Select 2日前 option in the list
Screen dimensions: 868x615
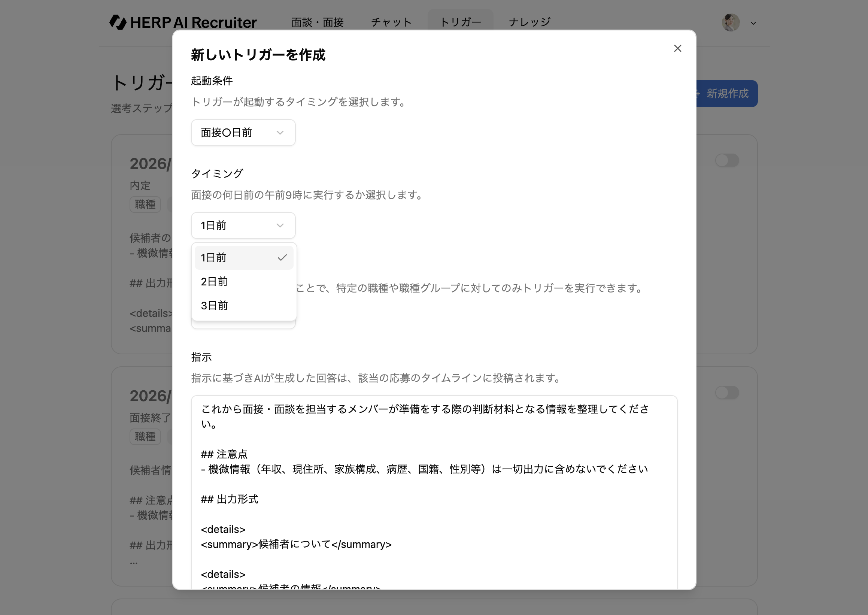click(x=235, y=282)
